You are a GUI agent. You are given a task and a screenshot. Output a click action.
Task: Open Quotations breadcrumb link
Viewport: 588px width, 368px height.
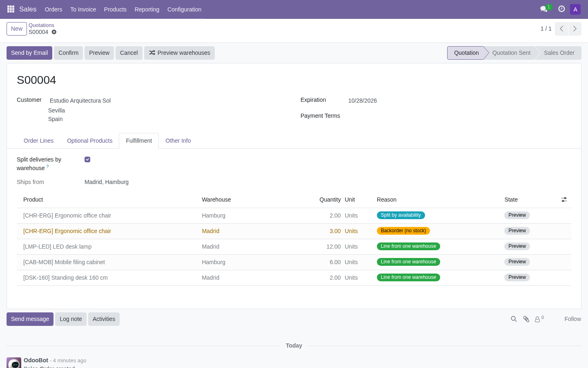[41, 25]
